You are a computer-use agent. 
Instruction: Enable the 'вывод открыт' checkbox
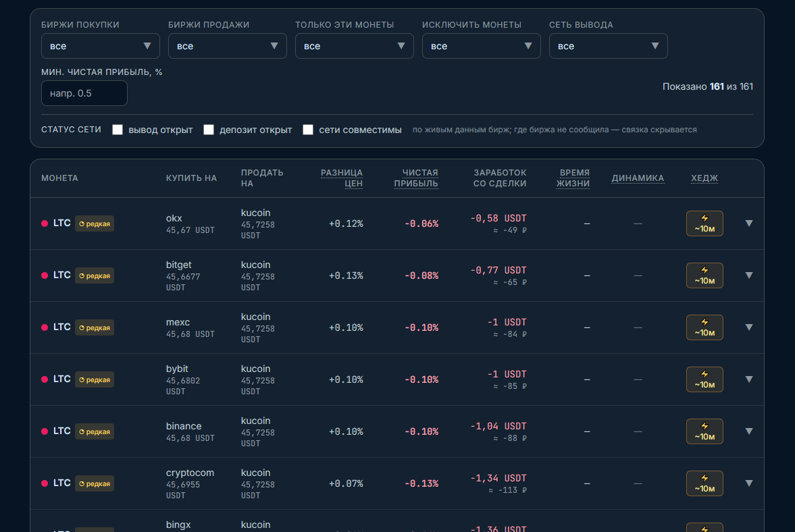click(x=118, y=130)
